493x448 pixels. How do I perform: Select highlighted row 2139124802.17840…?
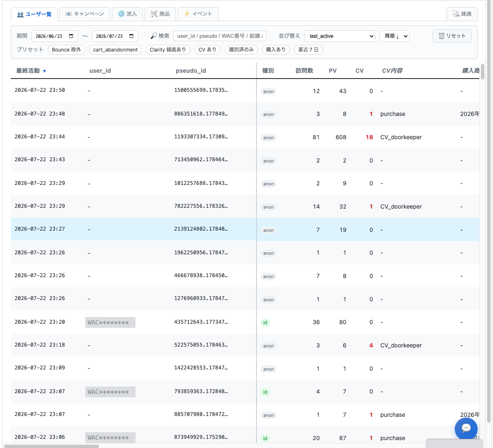pos(245,229)
